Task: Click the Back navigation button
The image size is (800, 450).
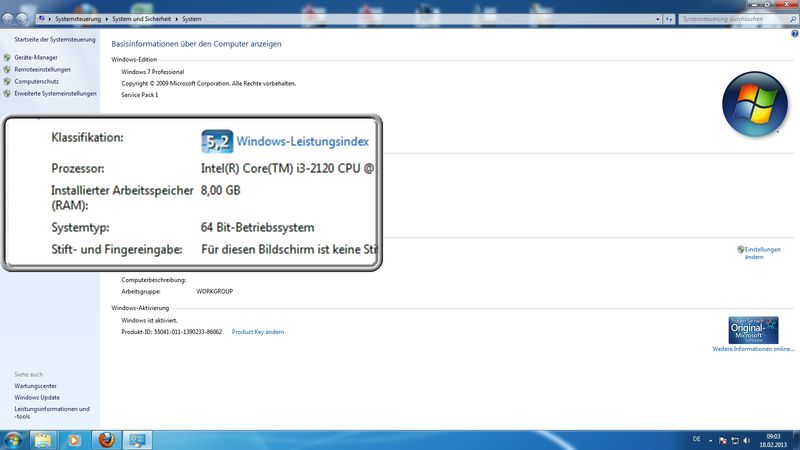Action: (8, 19)
